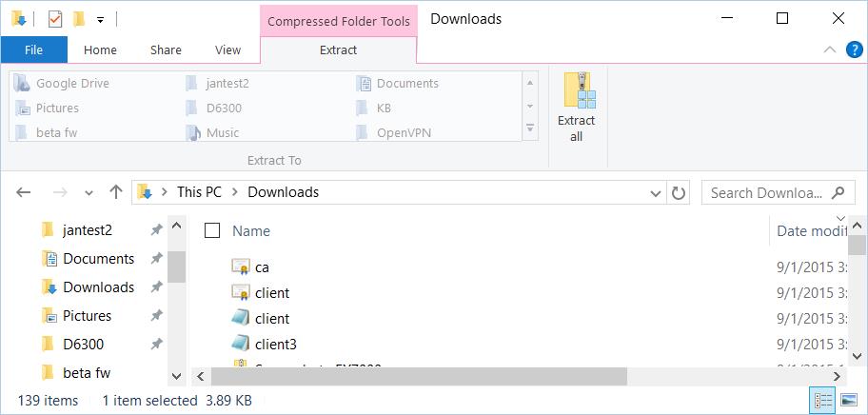This screenshot has height=415, width=868.
Task: Go up one folder with the up arrow
Action: pos(116,192)
